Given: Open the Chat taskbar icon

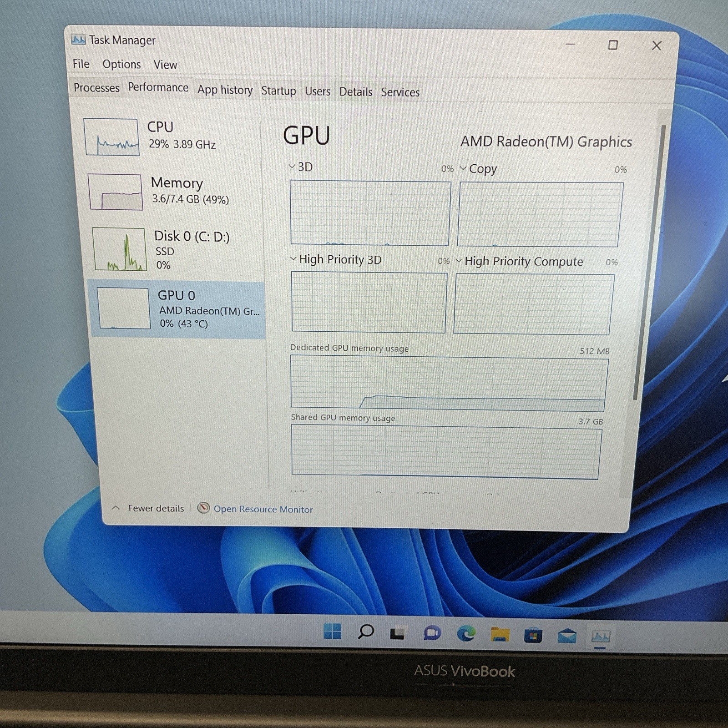Looking at the screenshot, I should (432, 633).
